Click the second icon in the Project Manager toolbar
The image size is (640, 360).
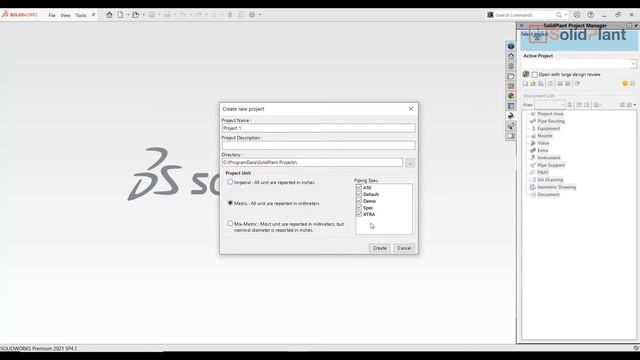533,84
